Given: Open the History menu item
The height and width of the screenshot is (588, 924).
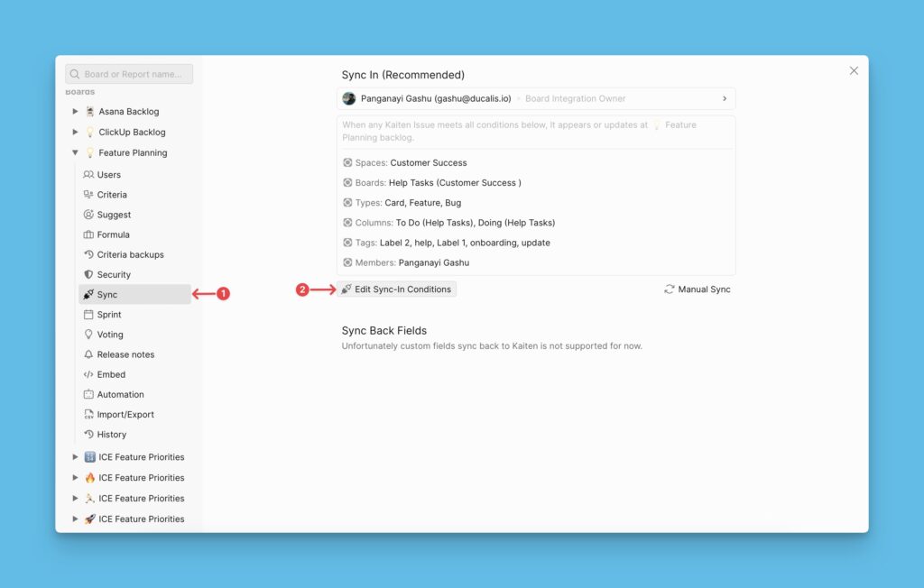Looking at the screenshot, I should pos(112,435).
